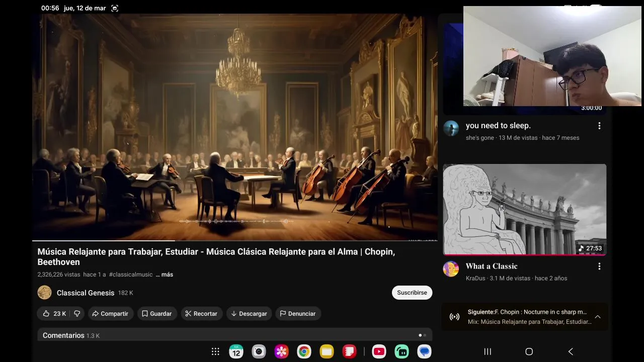Like the video with thumbs up

[54, 314]
